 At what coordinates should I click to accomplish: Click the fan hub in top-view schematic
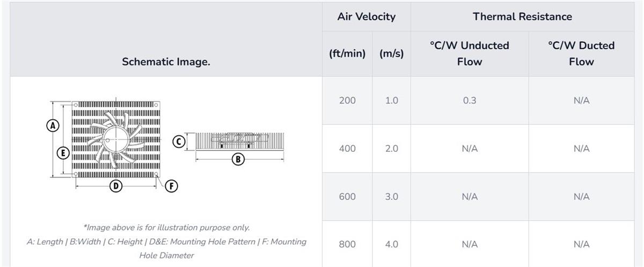pyautogui.click(x=114, y=138)
